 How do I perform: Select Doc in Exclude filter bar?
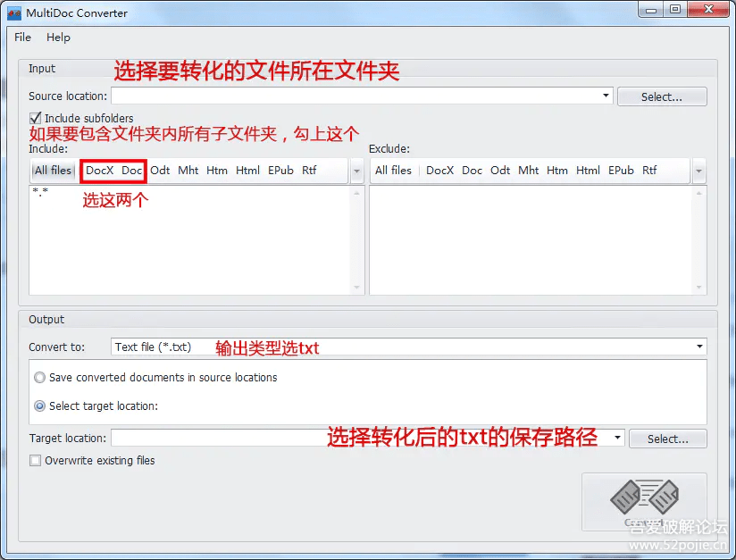point(472,171)
